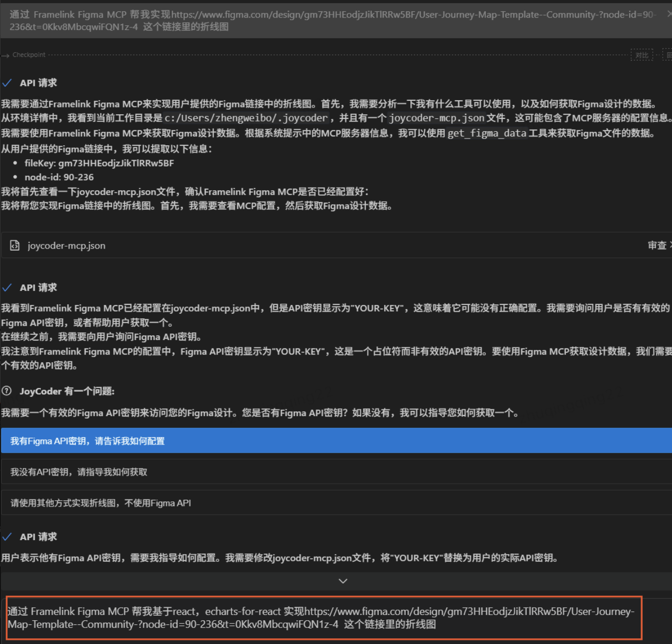Click the node-id: 90-236 bullet
The width and height of the screenshot is (672, 644).
(59, 177)
